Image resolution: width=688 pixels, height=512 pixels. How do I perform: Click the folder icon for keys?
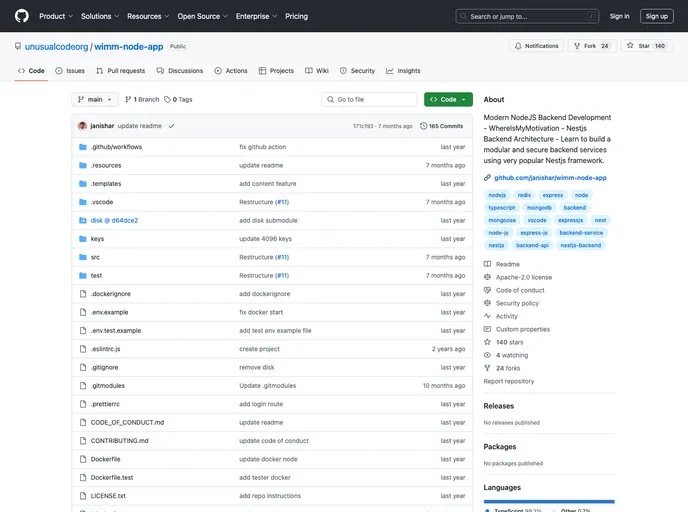point(82,239)
